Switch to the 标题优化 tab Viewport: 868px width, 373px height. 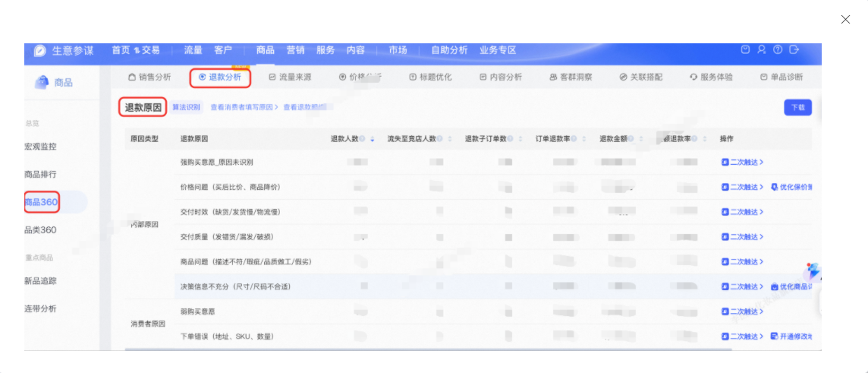pos(431,77)
